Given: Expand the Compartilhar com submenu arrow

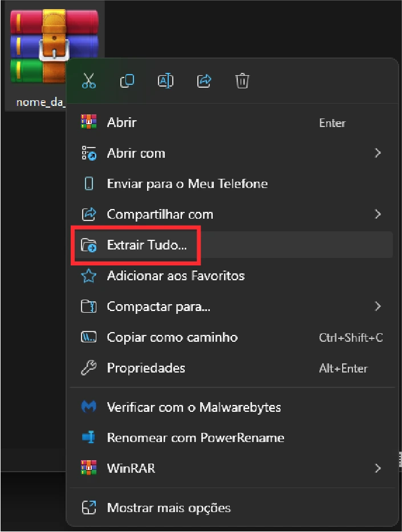Looking at the screenshot, I should pyautogui.click(x=377, y=214).
